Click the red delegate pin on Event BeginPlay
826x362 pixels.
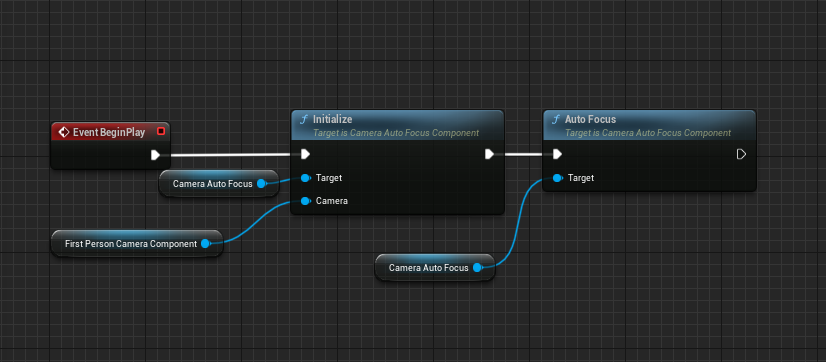click(161, 131)
